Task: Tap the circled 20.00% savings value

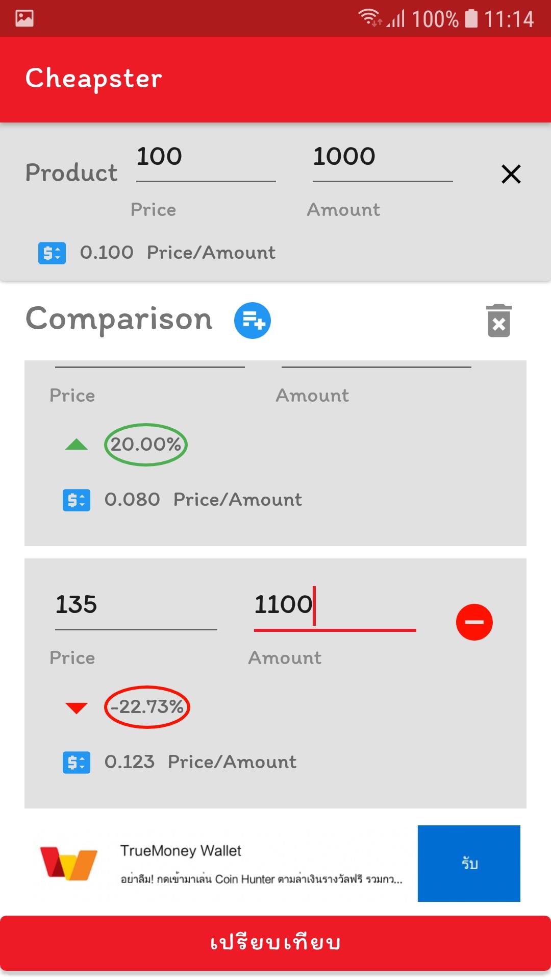Action: click(146, 445)
